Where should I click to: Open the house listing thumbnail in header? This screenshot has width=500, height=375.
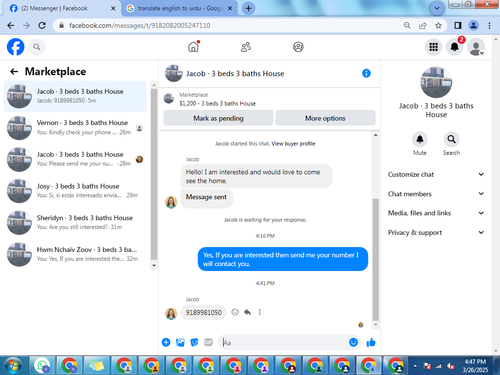(x=174, y=73)
